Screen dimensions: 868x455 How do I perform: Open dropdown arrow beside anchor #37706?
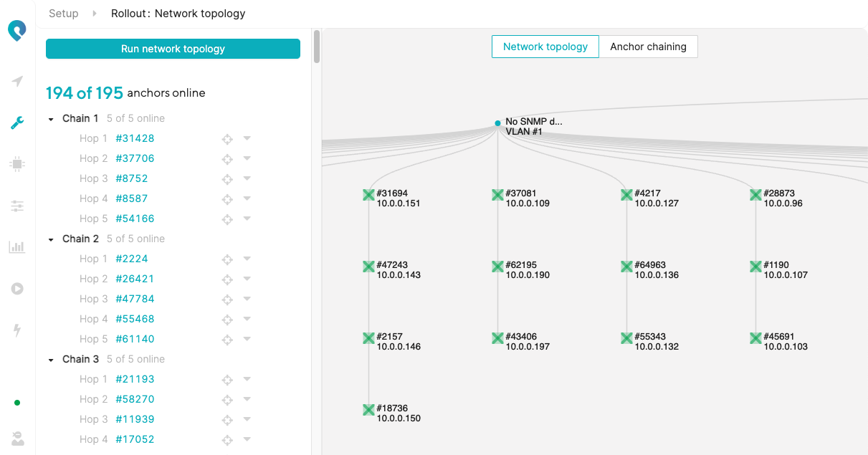pyautogui.click(x=247, y=158)
